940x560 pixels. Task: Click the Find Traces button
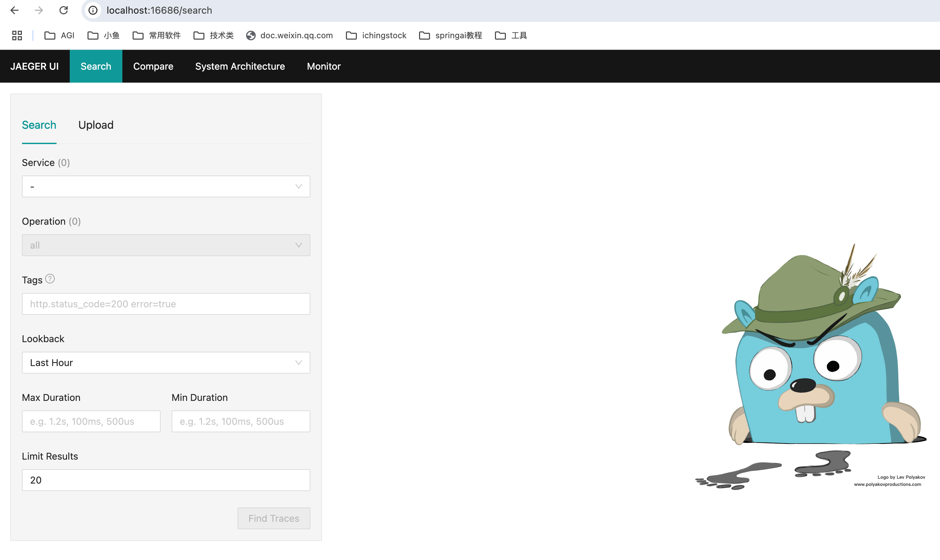tap(273, 518)
